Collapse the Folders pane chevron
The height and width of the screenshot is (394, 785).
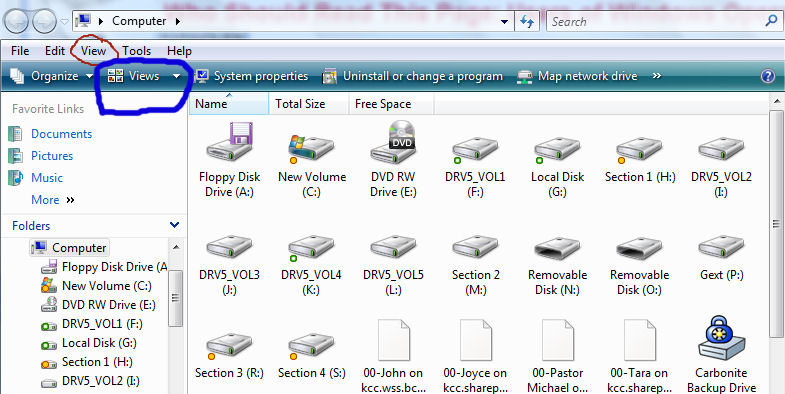pyautogui.click(x=174, y=225)
